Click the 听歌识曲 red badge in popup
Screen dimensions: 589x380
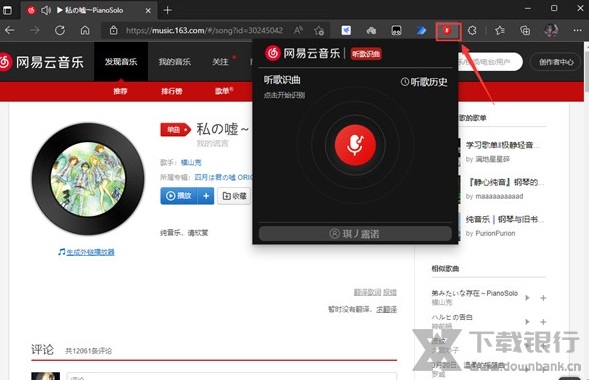366,54
